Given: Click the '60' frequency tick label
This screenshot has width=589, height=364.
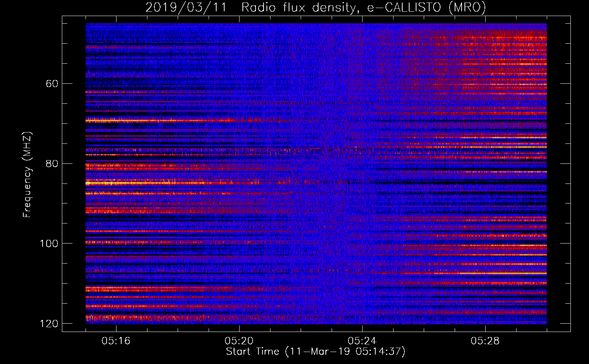Looking at the screenshot, I should tap(52, 84).
